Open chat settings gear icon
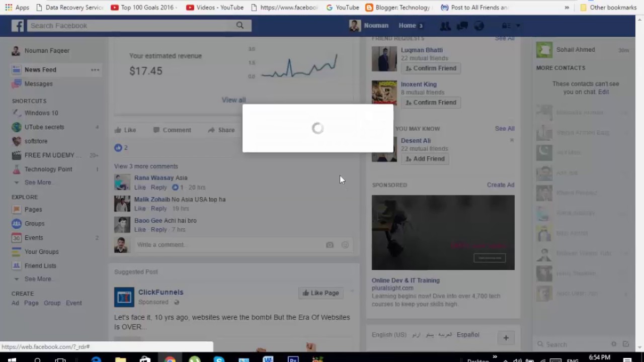The width and height of the screenshot is (644, 362). tap(614, 344)
